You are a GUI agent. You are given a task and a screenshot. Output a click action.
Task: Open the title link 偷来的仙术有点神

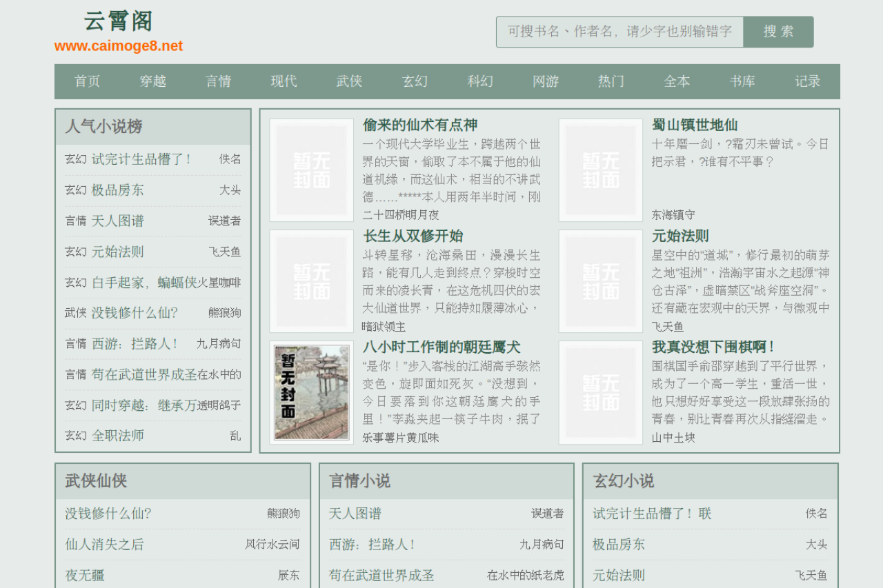(420, 125)
